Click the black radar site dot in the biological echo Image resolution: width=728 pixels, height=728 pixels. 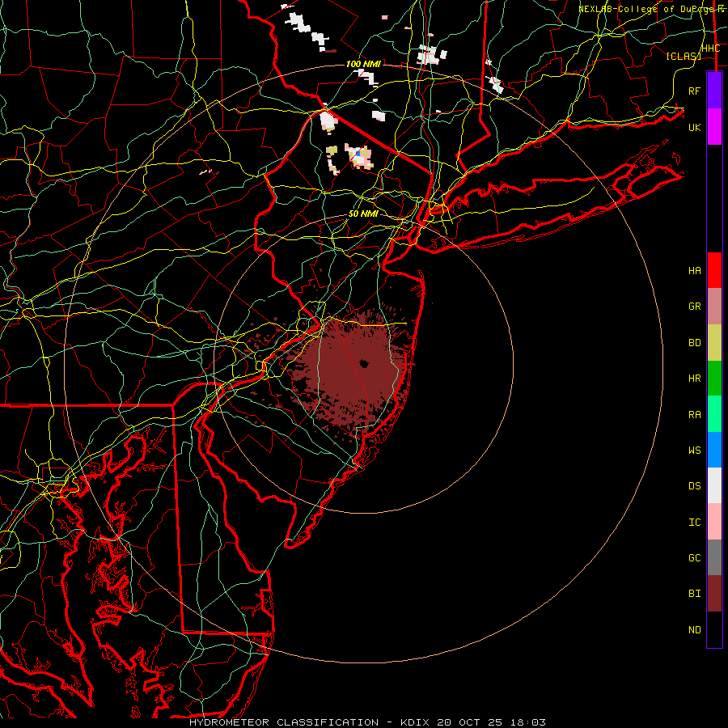(363, 363)
